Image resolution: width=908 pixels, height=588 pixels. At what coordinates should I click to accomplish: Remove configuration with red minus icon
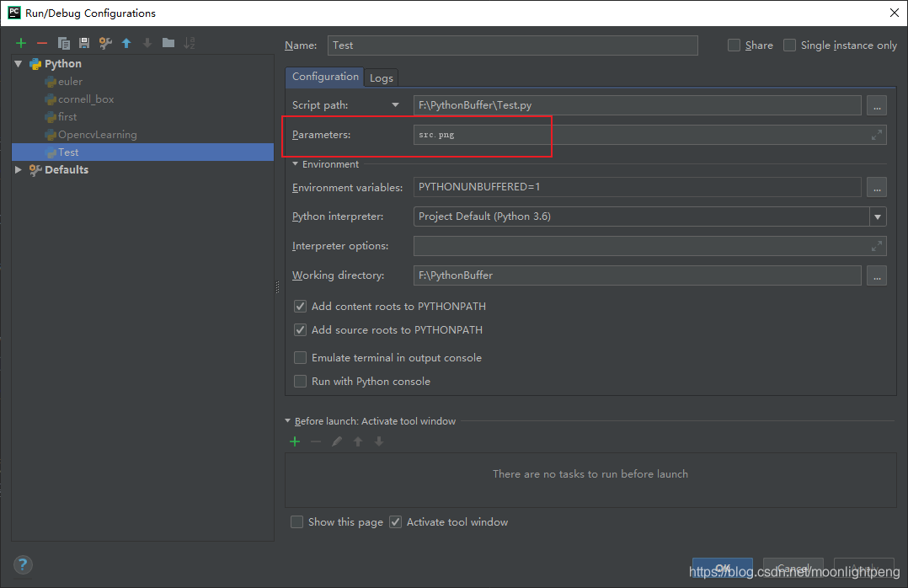pos(42,43)
